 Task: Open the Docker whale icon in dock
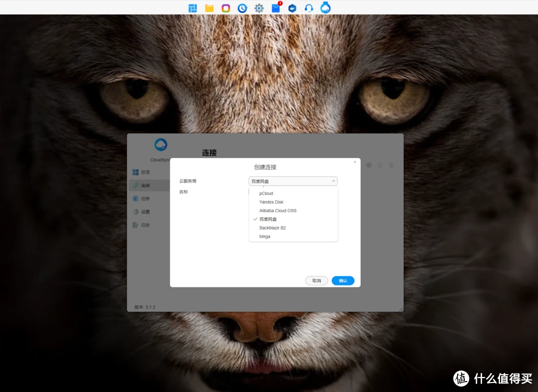click(x=292, y=8)
